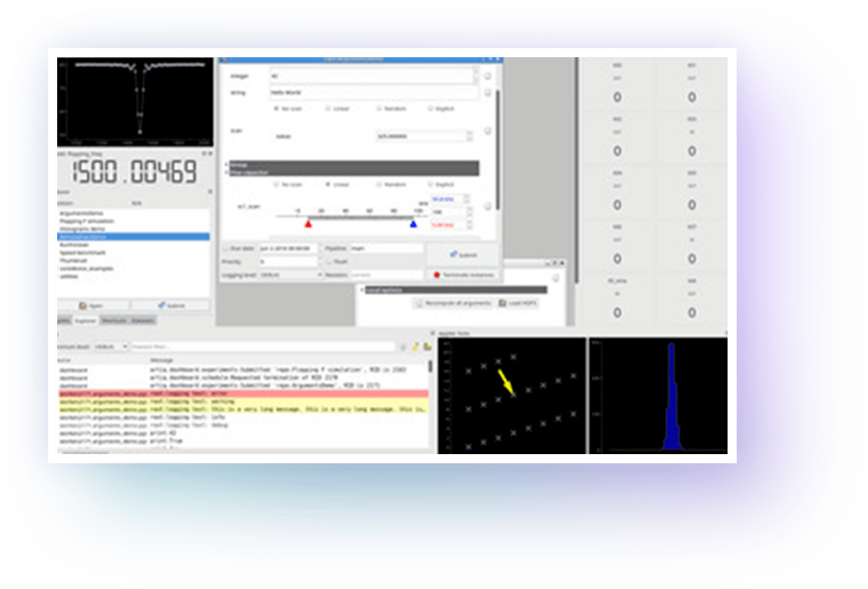Screen dimensions: 868x589
Task: Click the log filter text field
Action: coord(263,347)
